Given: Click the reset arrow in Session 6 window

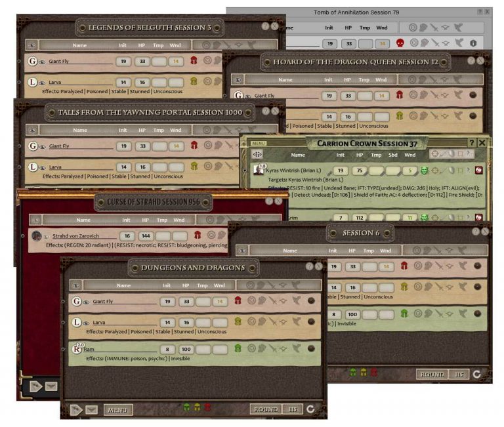Looking at the screenshot, I should pyautogui.click(x=477, y=374).
